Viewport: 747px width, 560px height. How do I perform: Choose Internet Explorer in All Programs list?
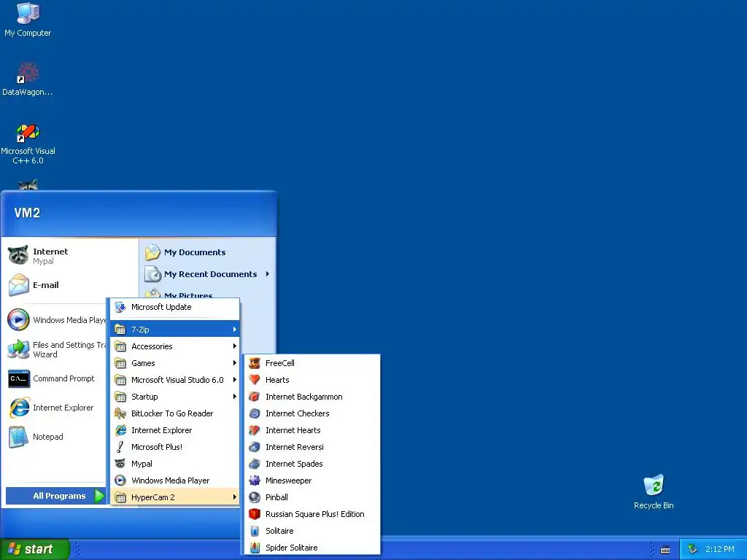tap(175, 430)
